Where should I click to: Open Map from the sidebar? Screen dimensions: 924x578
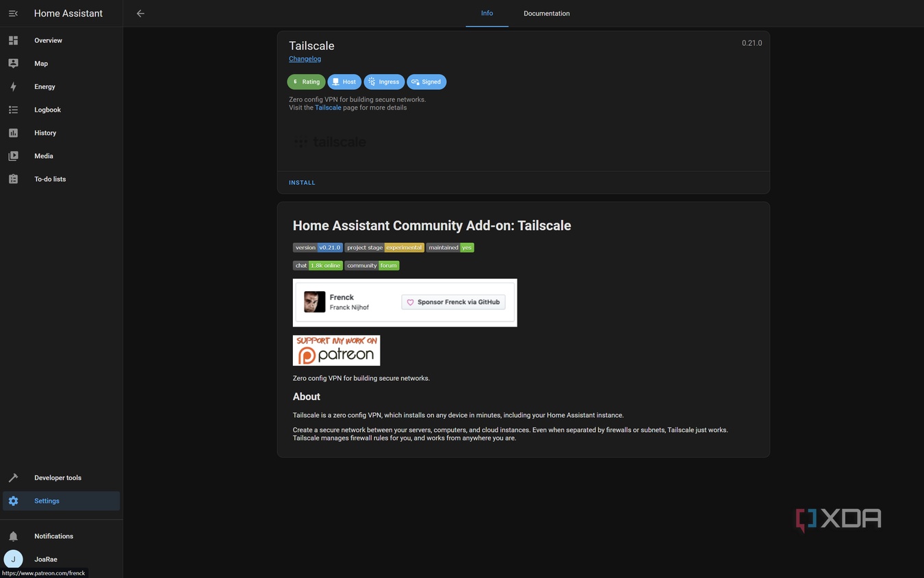[x=62, y=64]
